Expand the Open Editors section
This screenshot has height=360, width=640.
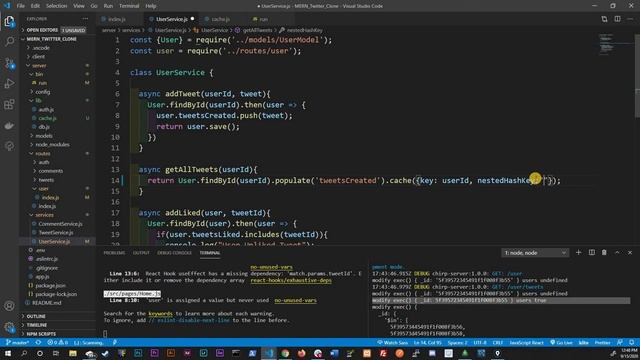point(57,30)
